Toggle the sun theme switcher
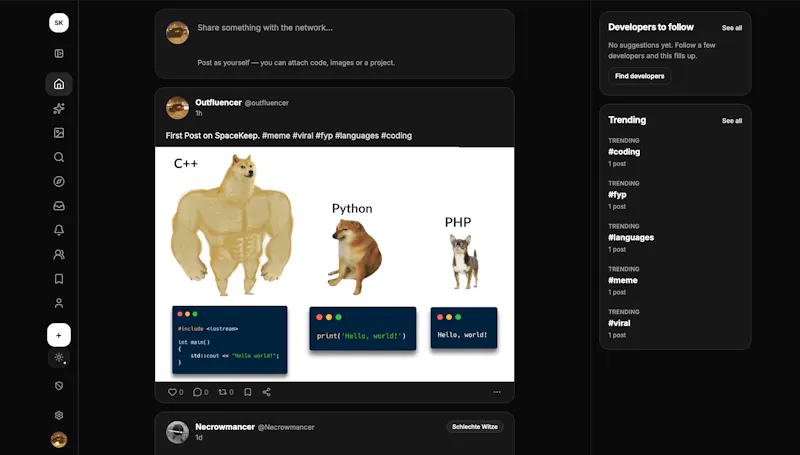 [59, 358]
